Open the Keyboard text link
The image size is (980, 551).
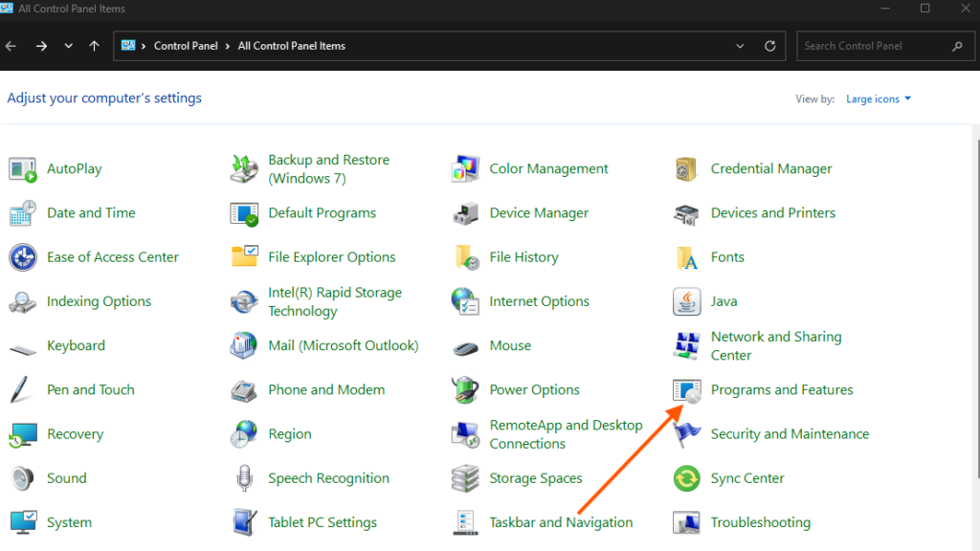click(76, 346)
